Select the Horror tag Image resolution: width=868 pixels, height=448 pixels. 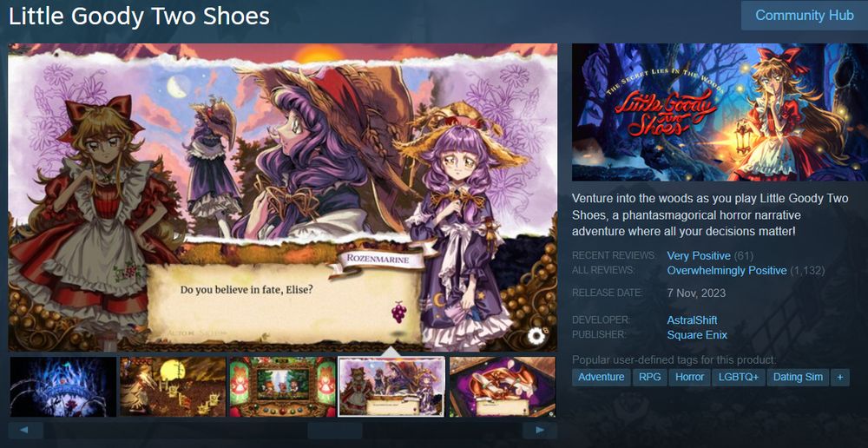(x=689, y=377)
